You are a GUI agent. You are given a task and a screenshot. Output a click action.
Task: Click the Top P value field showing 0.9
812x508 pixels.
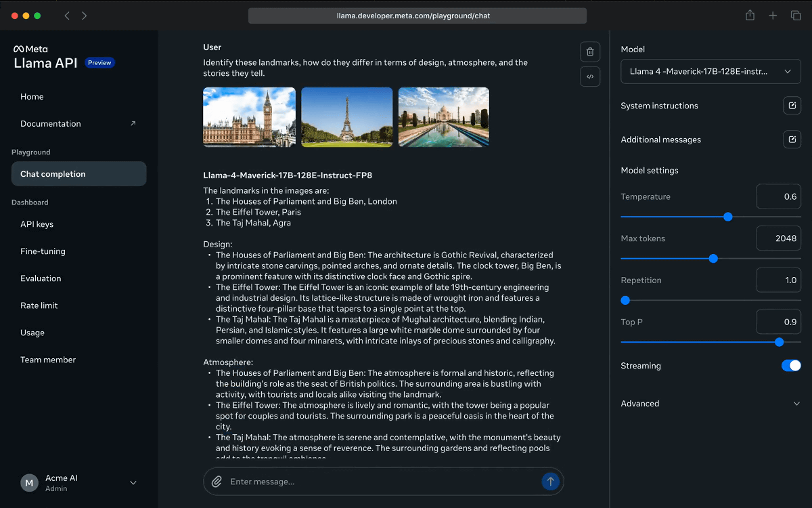click(779, 322)
